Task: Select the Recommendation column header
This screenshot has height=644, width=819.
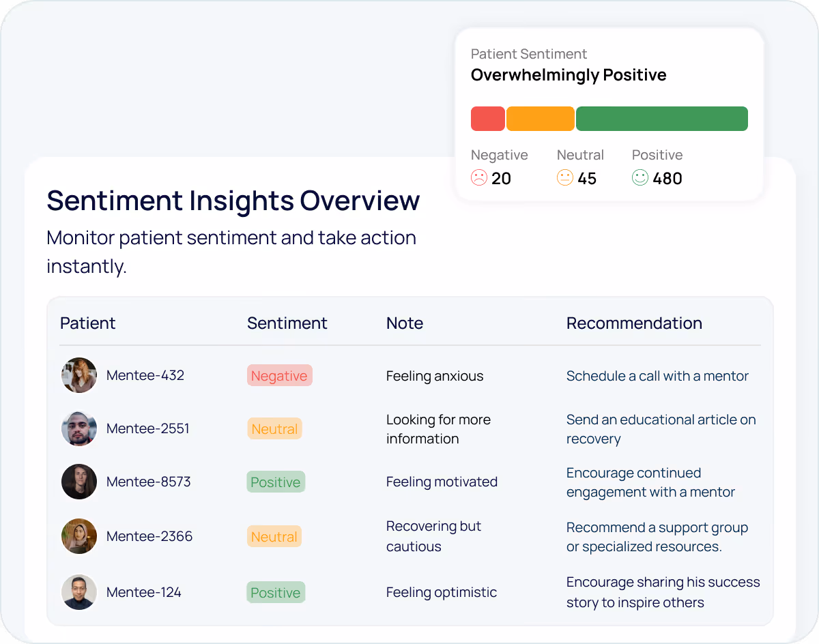Action: (634, 323)
